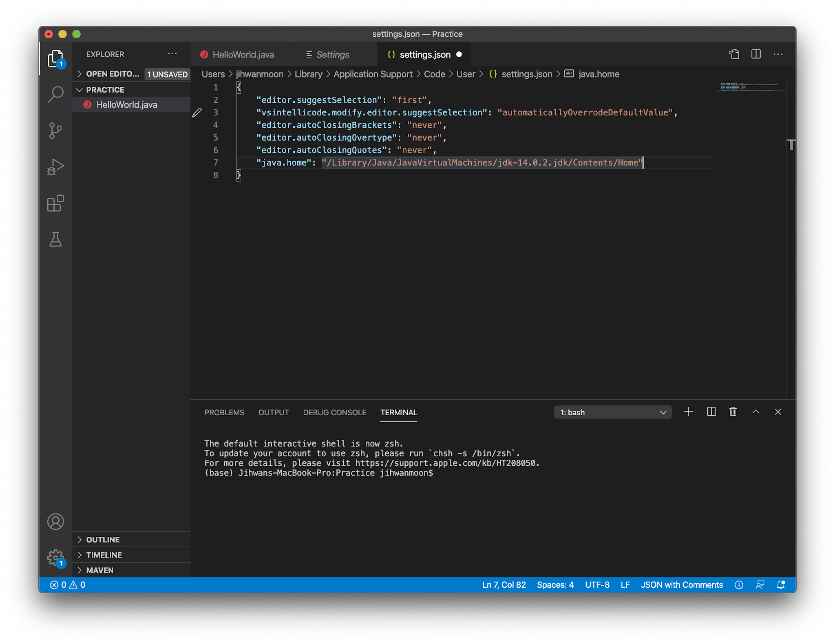
Task: Maximize the panel size with caret icon
Action: (x=755, y=412)
